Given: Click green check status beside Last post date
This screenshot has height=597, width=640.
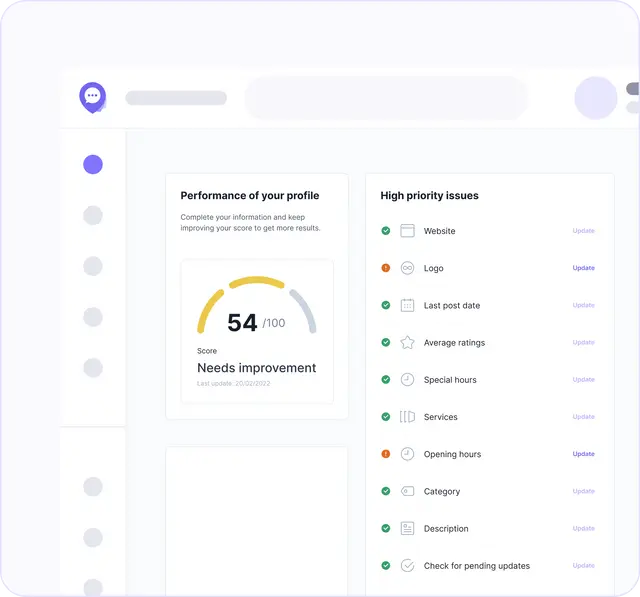Looking at the screenshot, I should pyautogui.click(x=386, y=305).
